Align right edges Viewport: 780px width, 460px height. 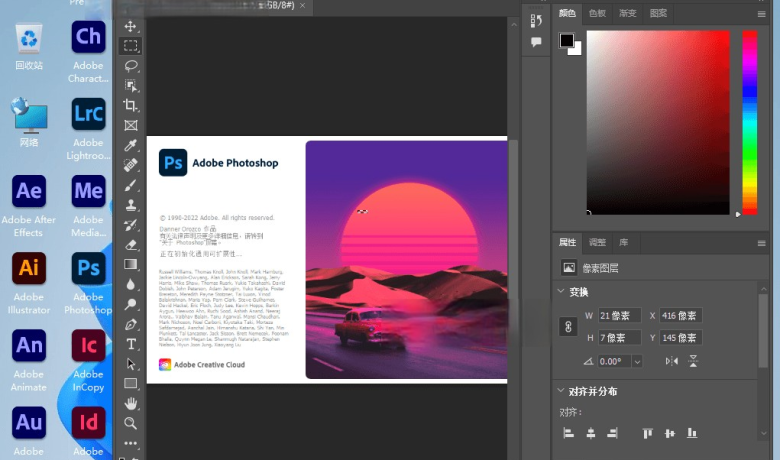[x=612, y=433]
